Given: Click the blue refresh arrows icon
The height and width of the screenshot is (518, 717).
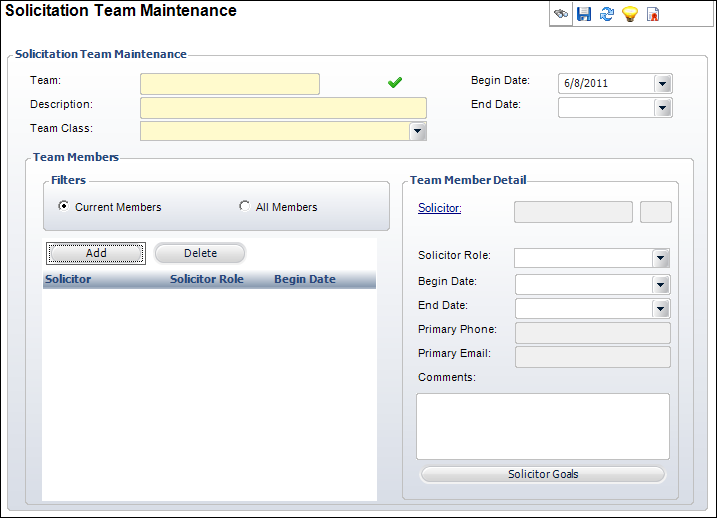Looking at the screenshot, I should (606, 15).
